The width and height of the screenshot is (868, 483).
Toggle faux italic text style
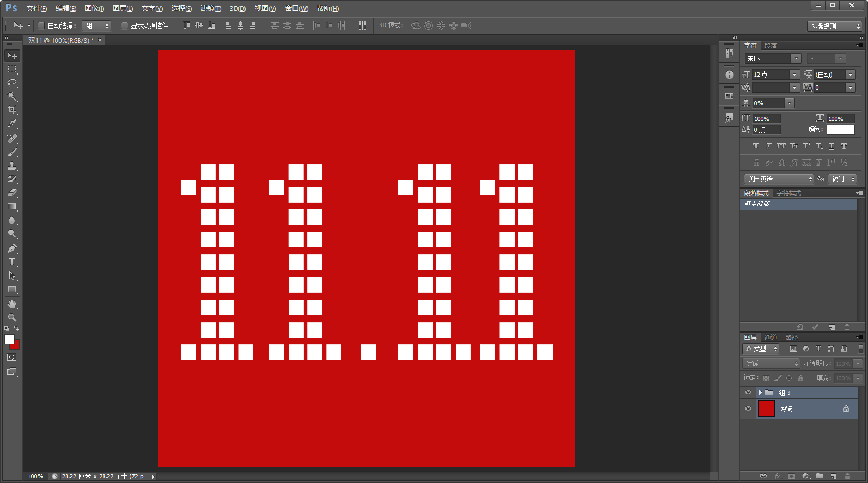click(768, 146)
